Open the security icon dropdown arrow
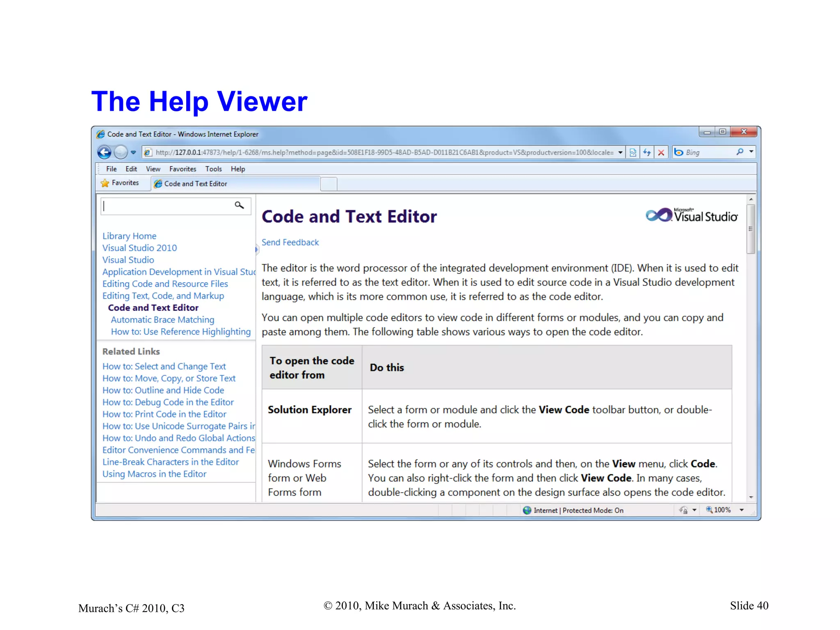840x630 pixels. tap(694, 510)
